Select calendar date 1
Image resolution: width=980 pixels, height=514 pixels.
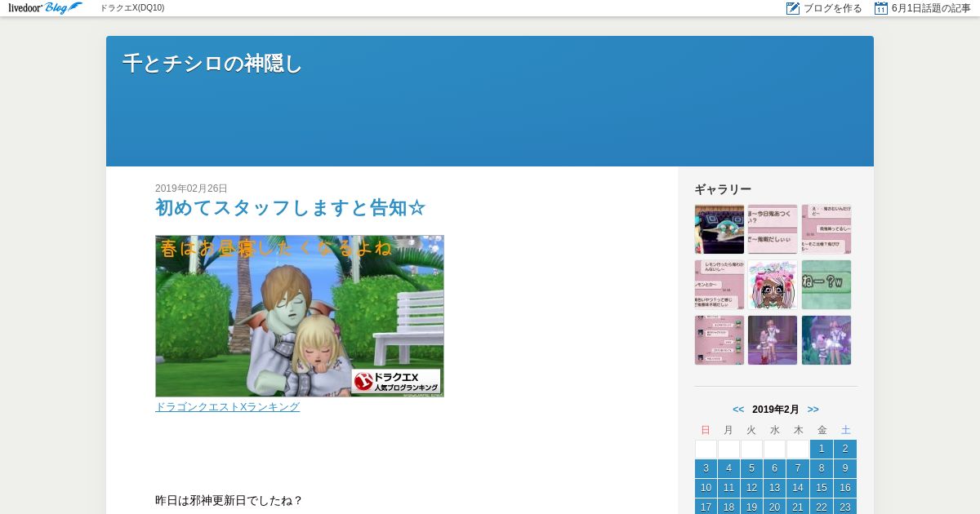tap(822, 449)
